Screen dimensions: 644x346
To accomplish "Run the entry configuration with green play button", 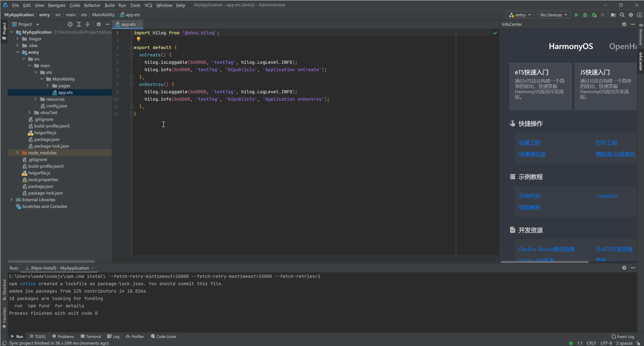I will click(576, 15).
